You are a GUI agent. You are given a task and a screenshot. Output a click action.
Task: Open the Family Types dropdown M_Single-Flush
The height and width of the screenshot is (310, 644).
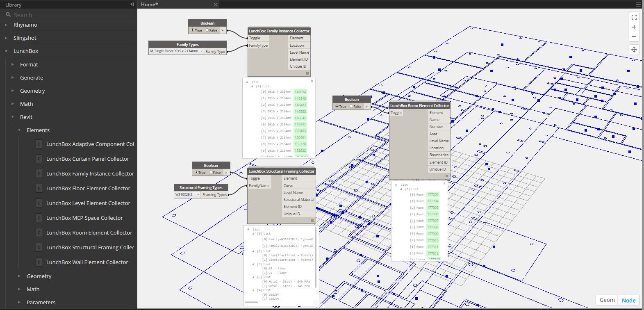click(176, 51)
